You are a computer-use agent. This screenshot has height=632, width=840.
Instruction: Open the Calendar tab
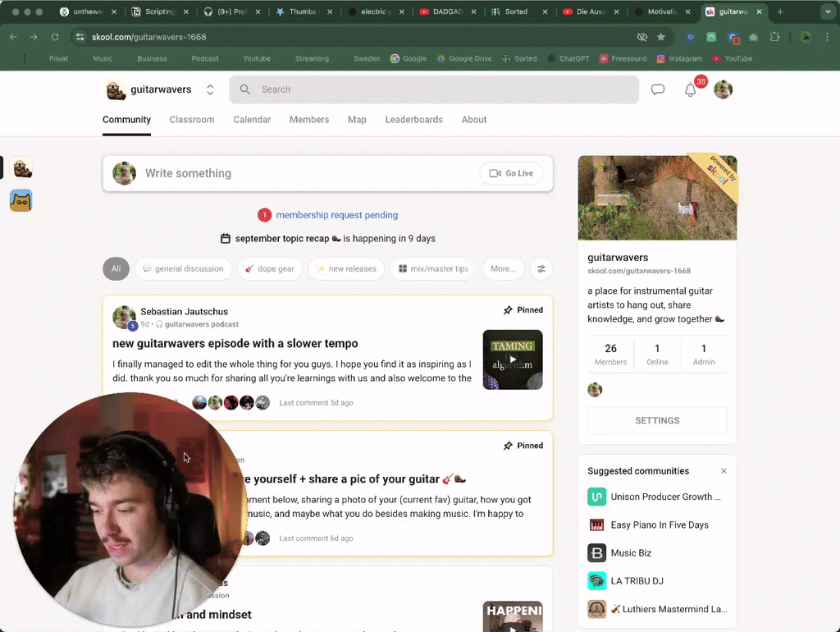pyautogui.click(x=252, y=120)
